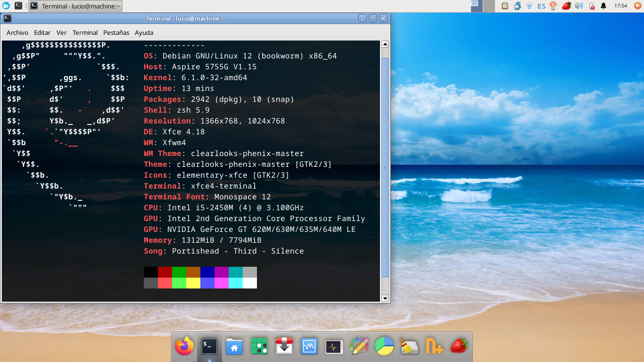This screenshot has height=362, width=644.
Task: Open the Wi-Fi network tray icon
Action: [x=529, y=6]
